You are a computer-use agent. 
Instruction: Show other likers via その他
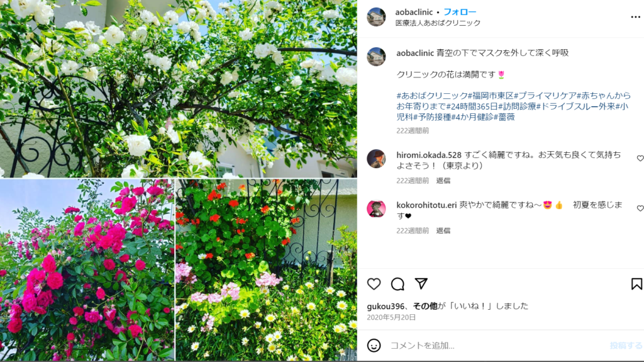click(425, 306)
